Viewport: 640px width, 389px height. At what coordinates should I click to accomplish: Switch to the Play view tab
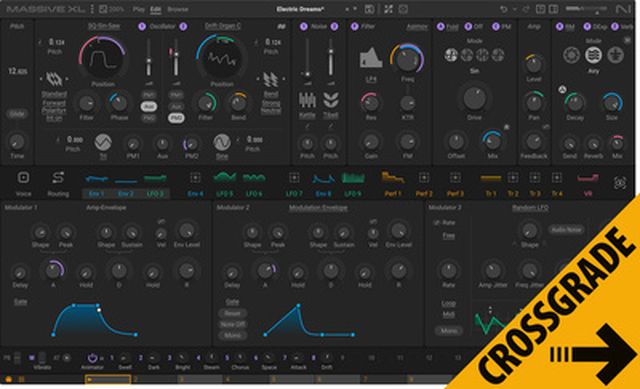click(139, 9)
